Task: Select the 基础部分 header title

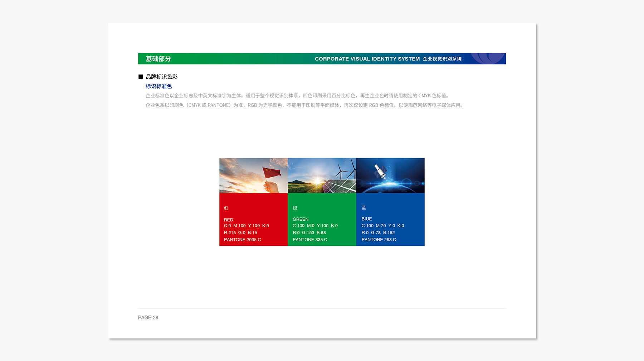Action: coord(158,59)
